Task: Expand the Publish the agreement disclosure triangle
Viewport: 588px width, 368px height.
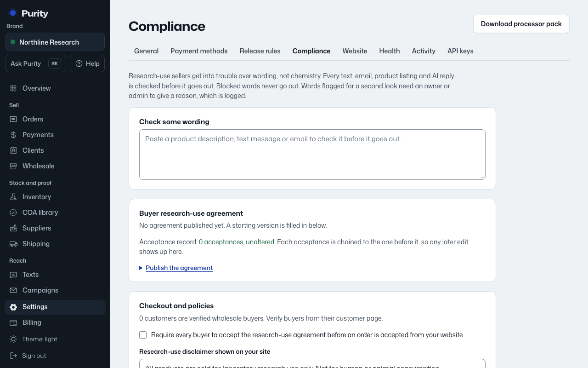Action: (x=141, y=268)
